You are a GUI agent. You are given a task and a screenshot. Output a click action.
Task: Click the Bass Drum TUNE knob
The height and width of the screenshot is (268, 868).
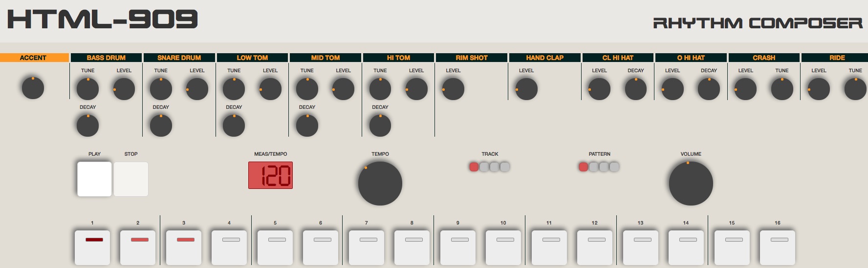(88, 89)
